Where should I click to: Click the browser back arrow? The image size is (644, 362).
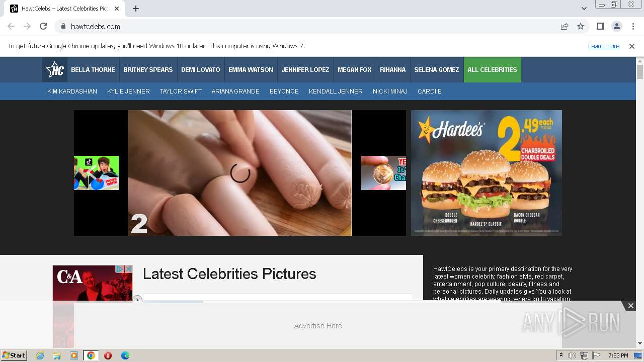pos(11,26)
